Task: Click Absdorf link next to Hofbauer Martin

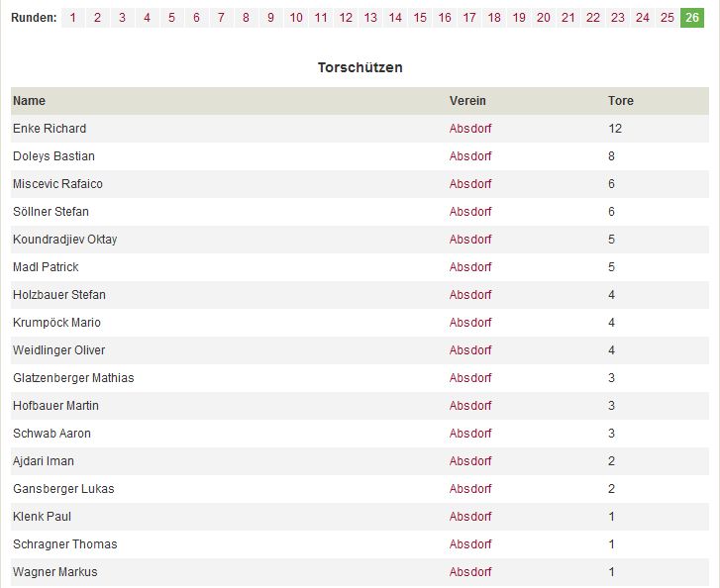Action: click(x=470, y=406)
